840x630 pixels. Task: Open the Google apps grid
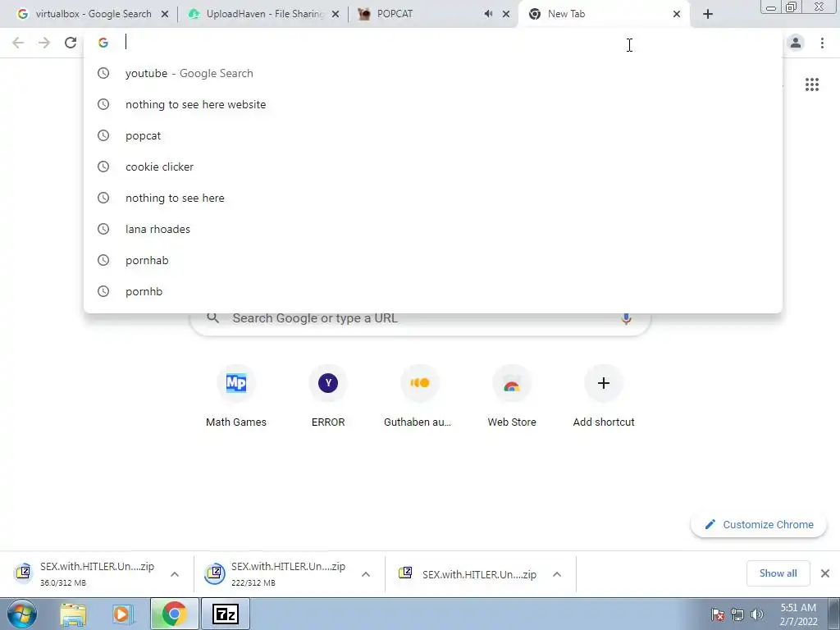(812, 84)
